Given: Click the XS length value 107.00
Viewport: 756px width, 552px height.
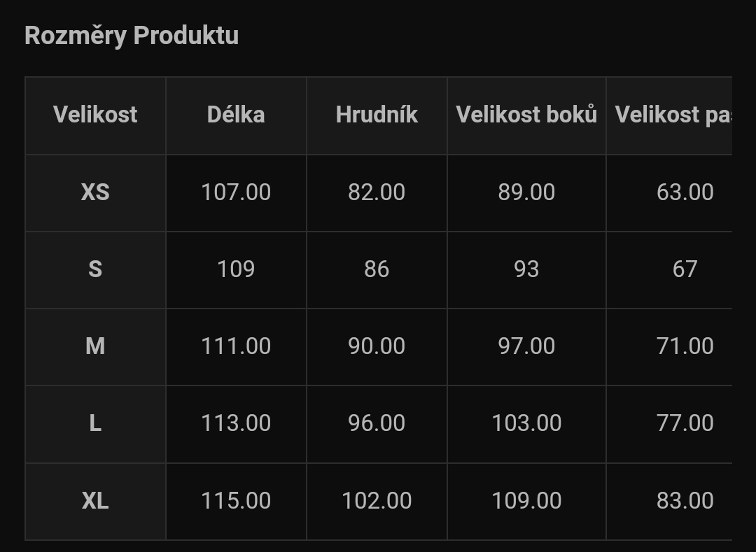Looking at the screenshot, I should tap(236, 192).
